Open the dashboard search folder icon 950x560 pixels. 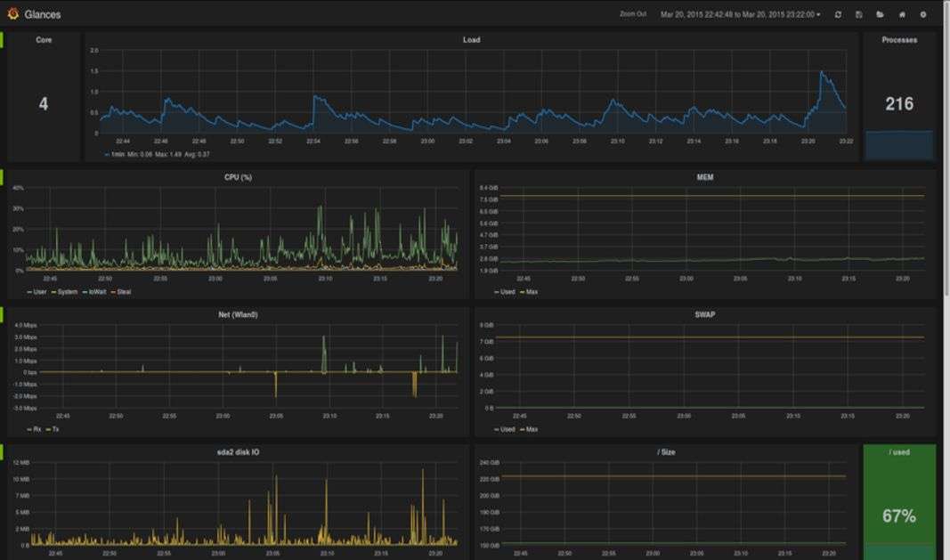(881, 15)
